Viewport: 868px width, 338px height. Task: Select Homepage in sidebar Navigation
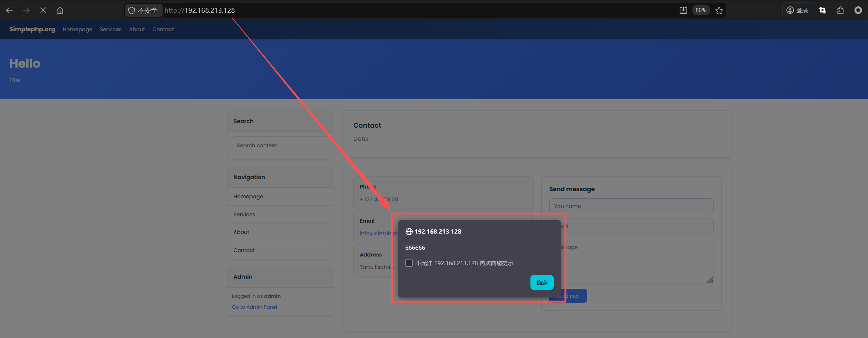pyautogui.click(x=280, y=196)
